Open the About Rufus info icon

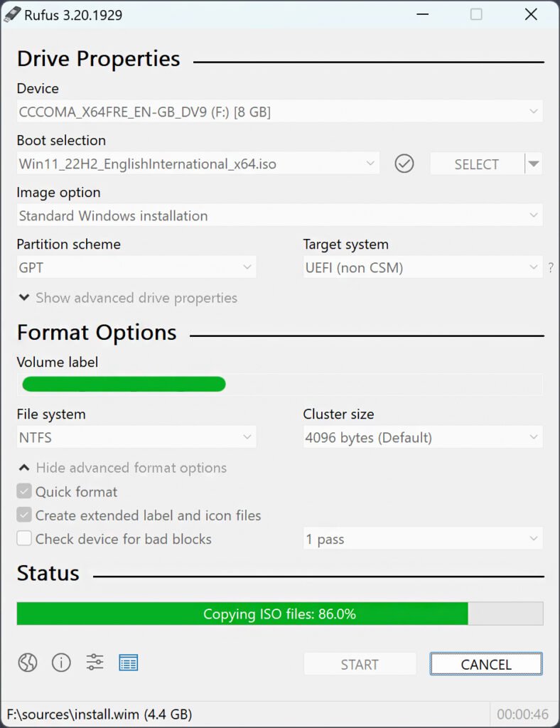coord(61,663)
